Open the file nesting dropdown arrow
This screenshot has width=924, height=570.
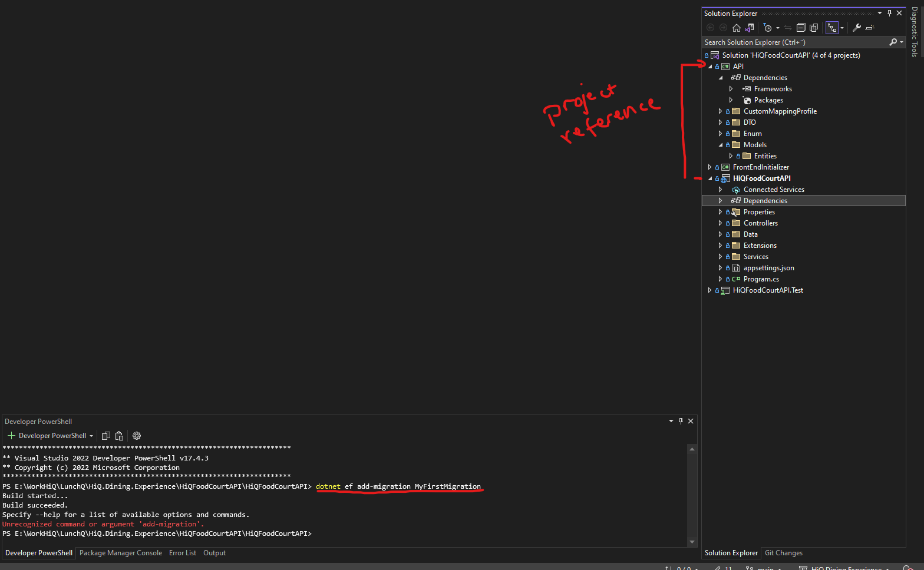coord(842,28)
